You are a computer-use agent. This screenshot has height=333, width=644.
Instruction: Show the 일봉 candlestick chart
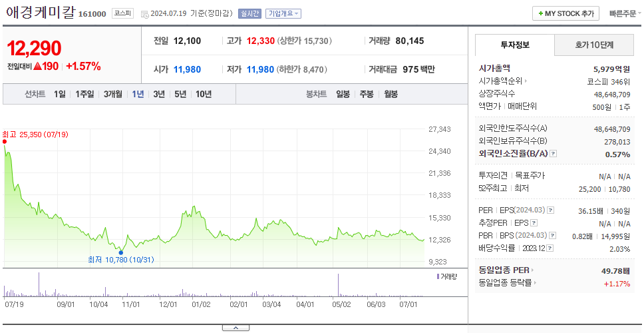point(343,94)
